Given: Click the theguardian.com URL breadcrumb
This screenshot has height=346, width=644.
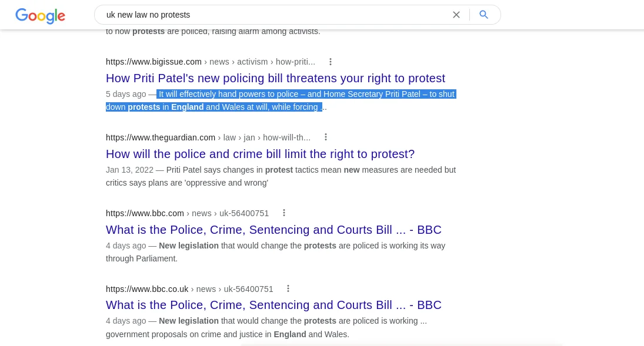Looking at the screenshot, I should click(208, 137).
